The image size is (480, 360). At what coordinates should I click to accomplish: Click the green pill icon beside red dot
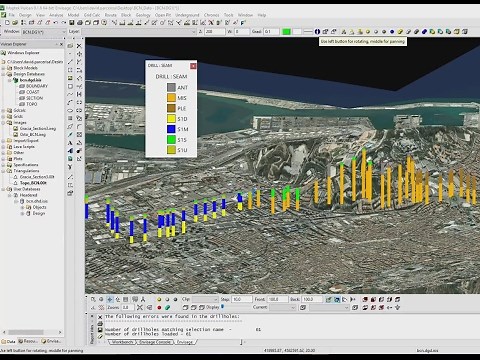click(x=167, y=307)
